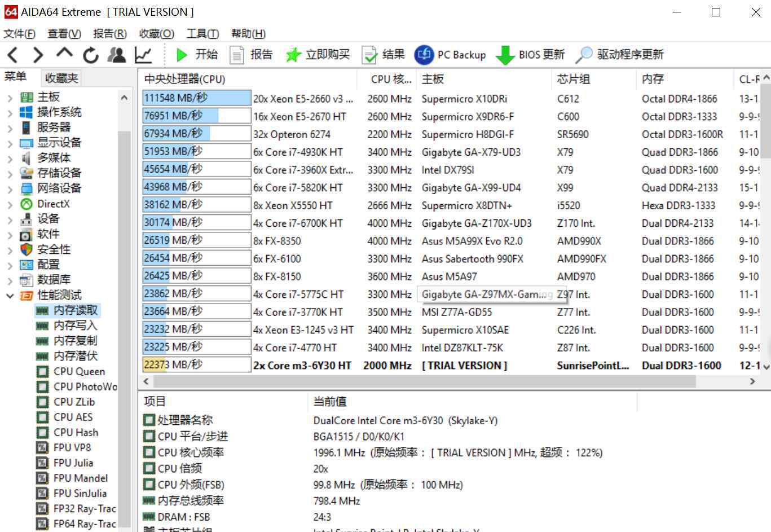Expand the 操作系统 tree node
The image size is (771, 532).
[10, 113]
